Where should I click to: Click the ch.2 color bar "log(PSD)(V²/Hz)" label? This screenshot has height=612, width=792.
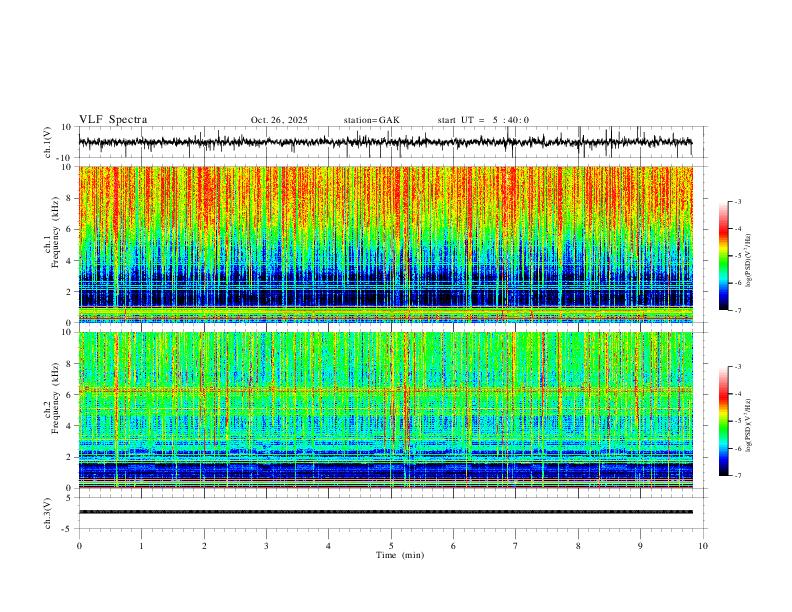(x=749, y=425)
